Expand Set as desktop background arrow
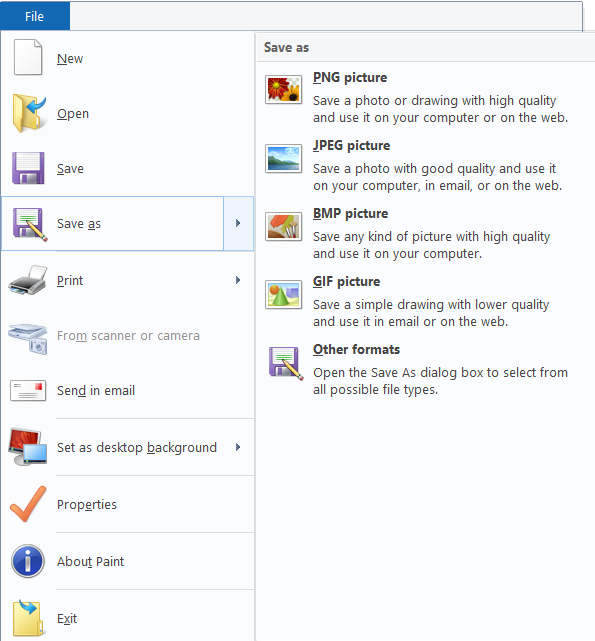The width and height of the screenshot is (595, 641). pos(238,447)
